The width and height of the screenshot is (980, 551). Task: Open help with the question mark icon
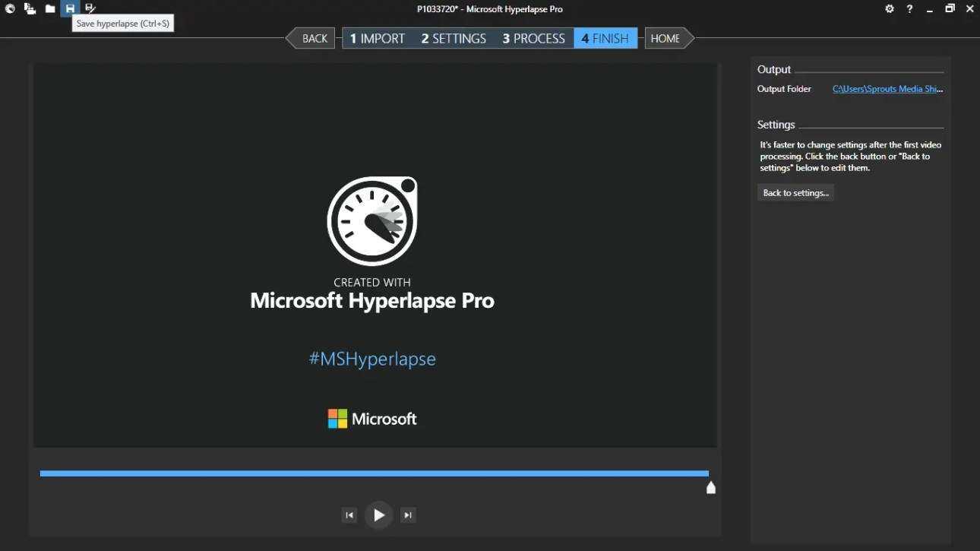coord(909,9)
